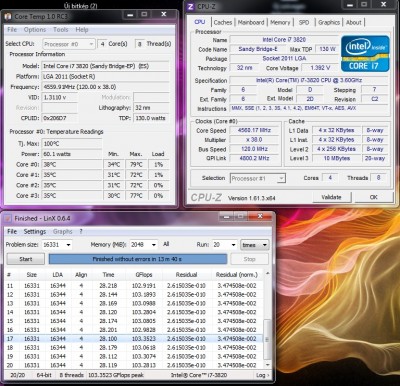Click the LinX results vertical scrollbar

click(267, 320)
